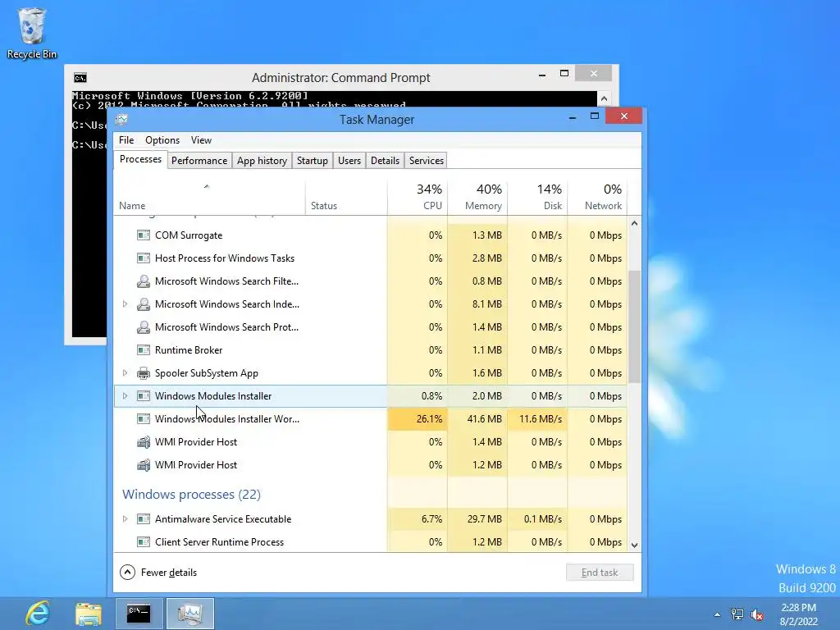Switch to the Details tab
This screenshot has height=630, width=840.
(x=386, y=161)
